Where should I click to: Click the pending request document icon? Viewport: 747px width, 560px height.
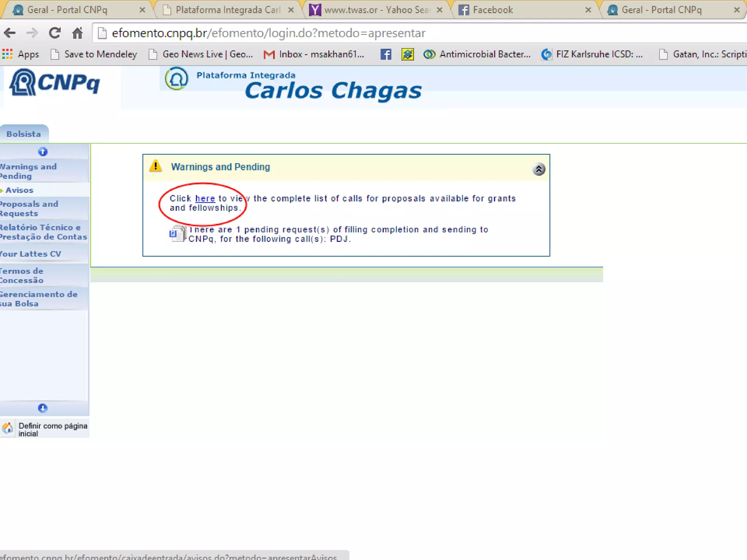tap(178, 234)
